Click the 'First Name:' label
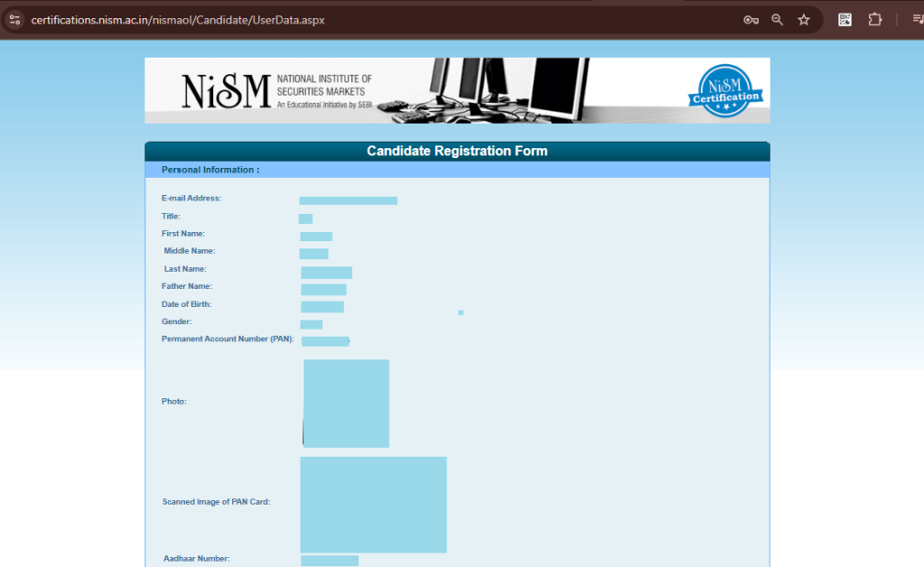This screenshot has width=924, height=567. 183,234
